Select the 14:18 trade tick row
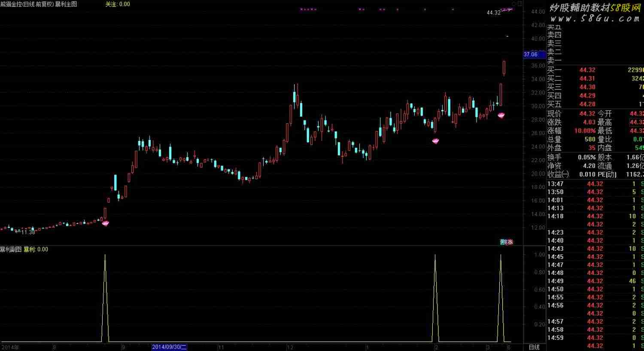The image size is (644, 351). [x=595, y=217]
